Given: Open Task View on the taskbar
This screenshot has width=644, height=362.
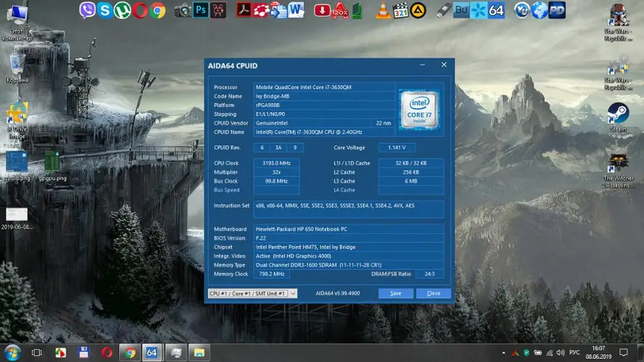Looking at the screenshot, I should pos(37,352).
